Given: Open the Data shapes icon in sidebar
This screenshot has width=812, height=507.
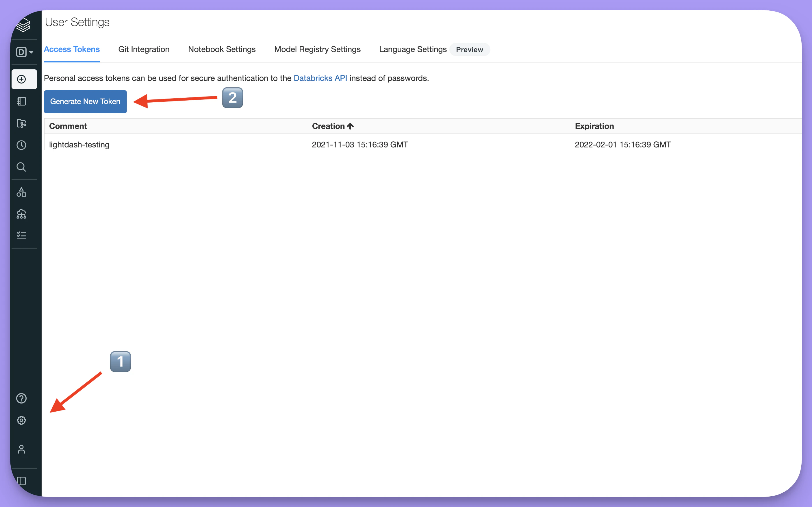Looking at the screenshot, I should click(22, 192).
